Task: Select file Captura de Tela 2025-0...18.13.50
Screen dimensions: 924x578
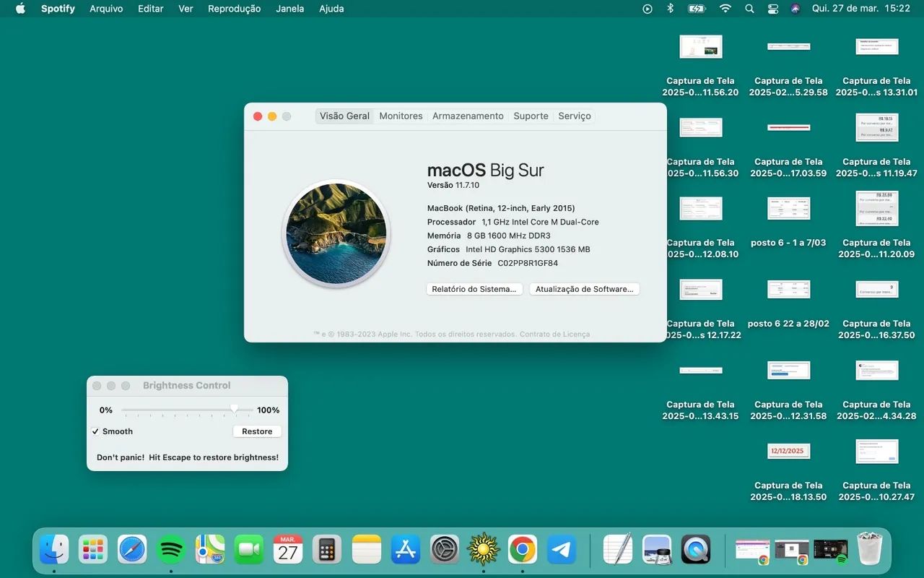Action: tap(788, 470)
